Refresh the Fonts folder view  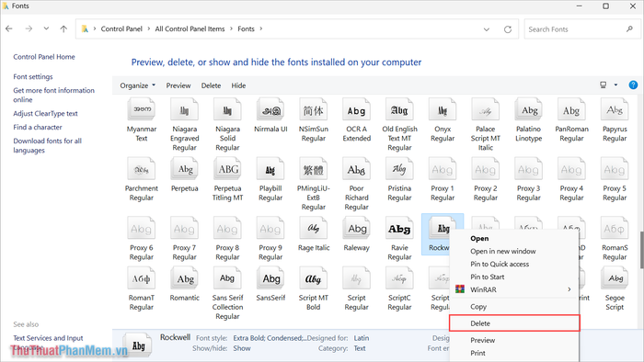tap(508, 29)
